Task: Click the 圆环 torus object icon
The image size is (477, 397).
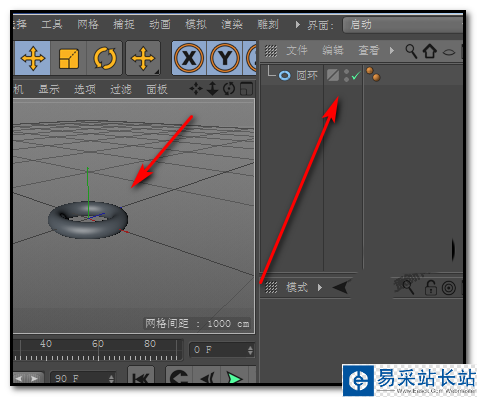Action: [285, 76]
